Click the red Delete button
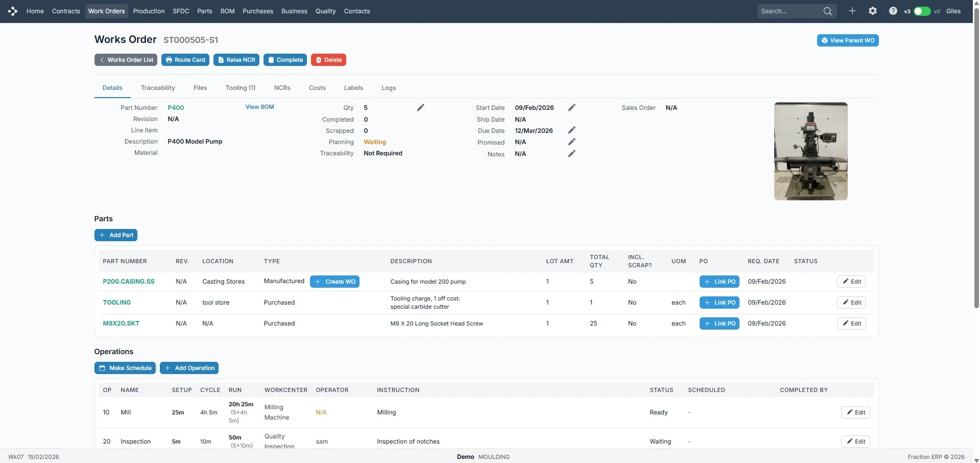The height and width of the screenshot is (463, 980). (x=328, y=60)
